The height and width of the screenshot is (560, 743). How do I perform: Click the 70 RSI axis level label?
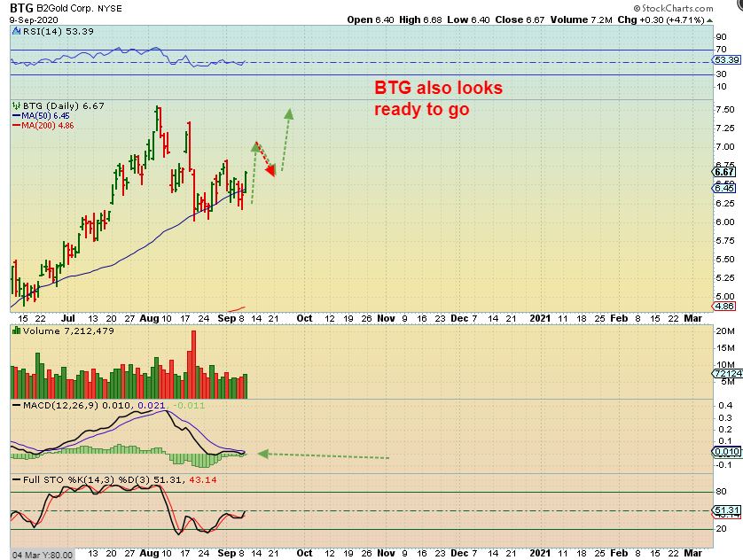tap(721, 50)
